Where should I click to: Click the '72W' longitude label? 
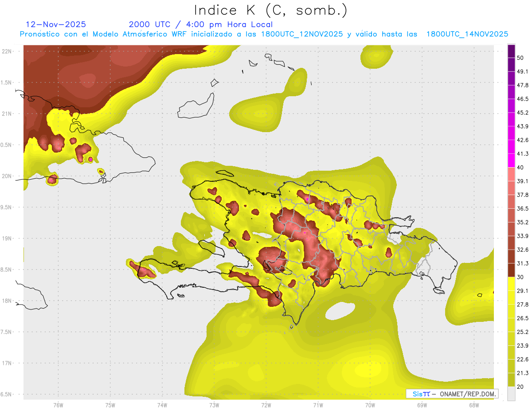point(266,405)
